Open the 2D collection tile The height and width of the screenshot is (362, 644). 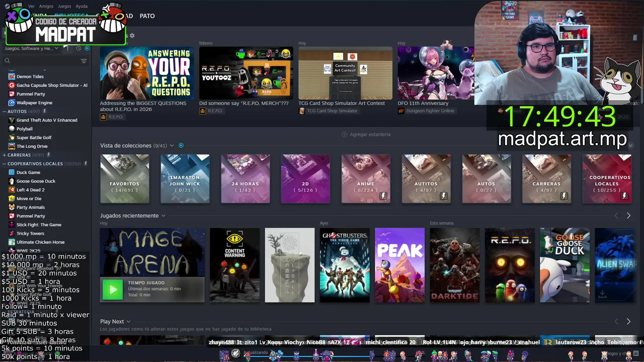click(x=305, y=179)
